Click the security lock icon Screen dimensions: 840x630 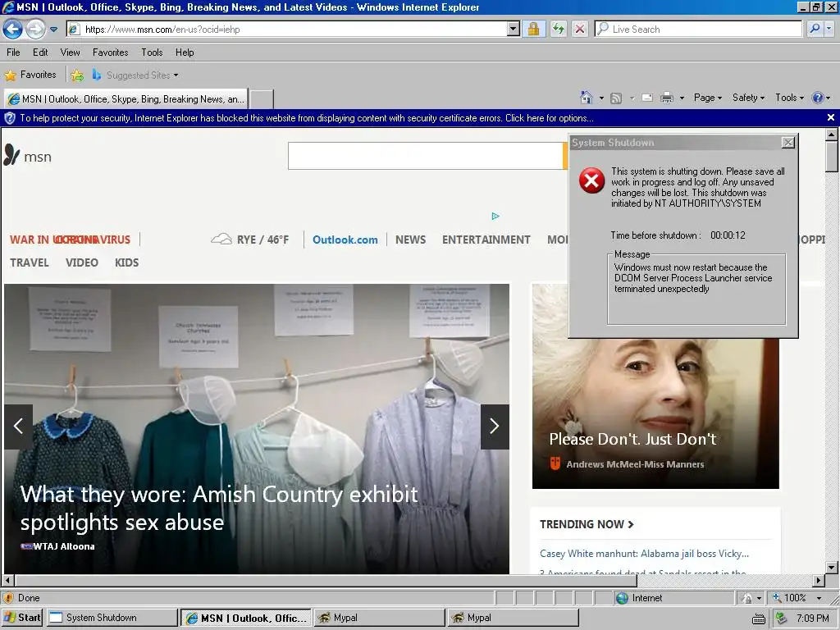click(x=533, y=30)
